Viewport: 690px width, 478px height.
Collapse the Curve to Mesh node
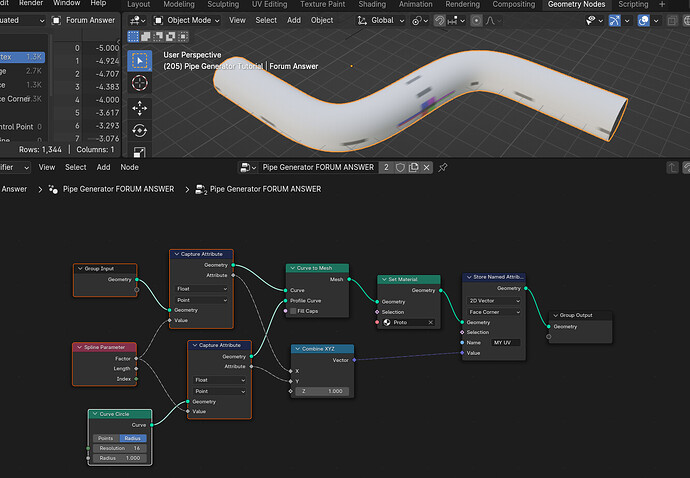(292, 268)
